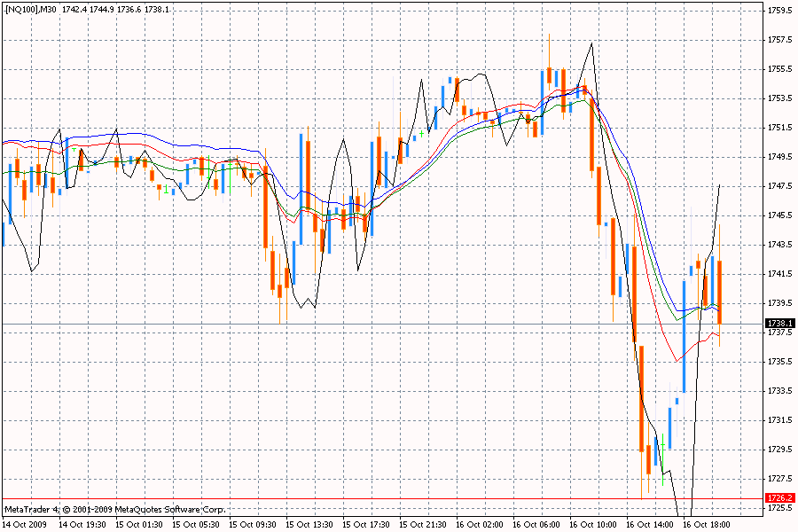Click the 1741.5 price scale label
Screen dimensions: 798x532
tap(780, 274)
